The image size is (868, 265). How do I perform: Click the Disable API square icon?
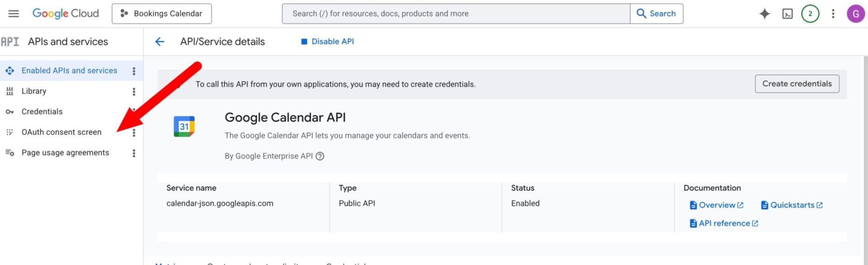(304, 42)
